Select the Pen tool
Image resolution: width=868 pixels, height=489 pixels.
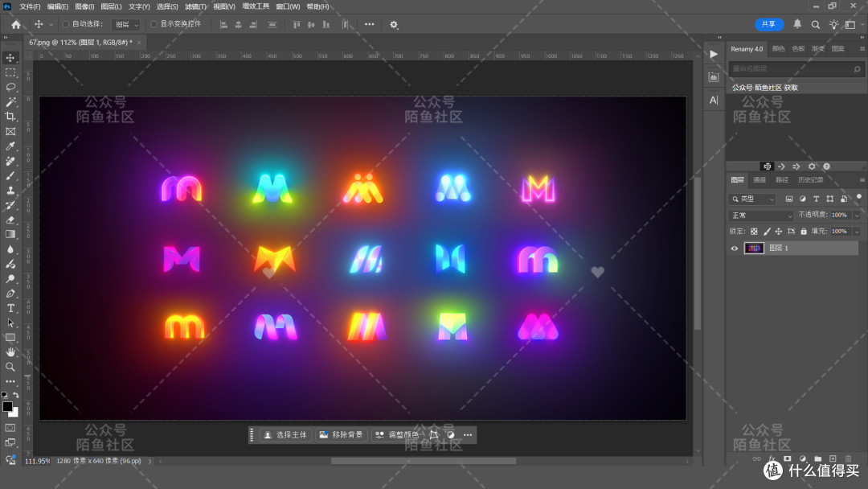pyautogui.click(x=10, y=294)
